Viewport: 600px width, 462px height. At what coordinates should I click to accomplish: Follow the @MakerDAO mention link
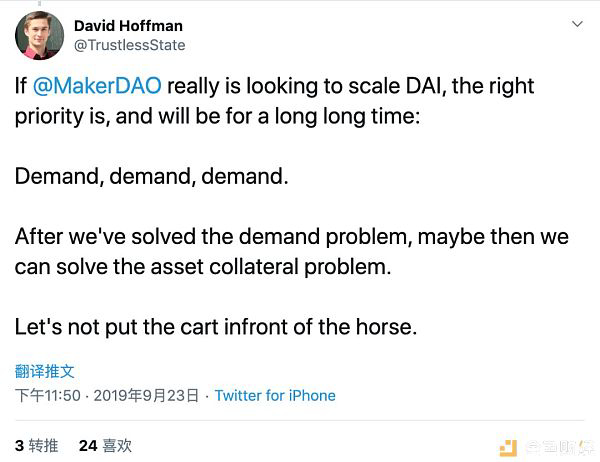(x=97, y=85)
